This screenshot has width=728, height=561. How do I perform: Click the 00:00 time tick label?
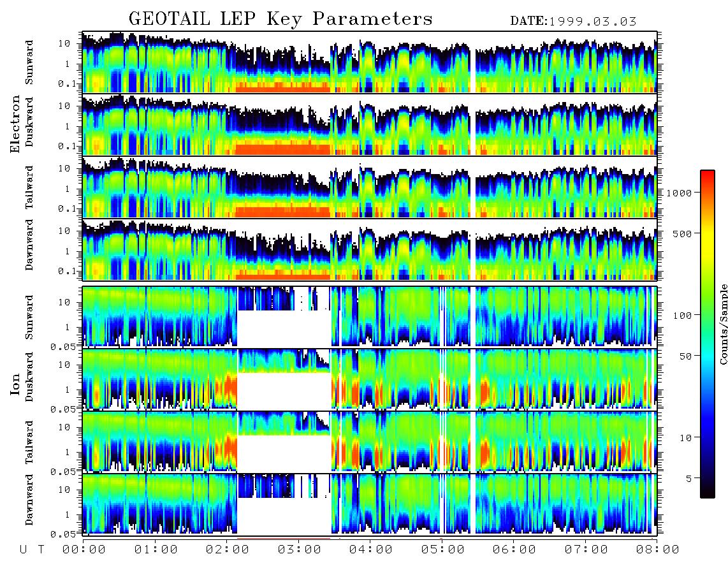pos(84,550)
